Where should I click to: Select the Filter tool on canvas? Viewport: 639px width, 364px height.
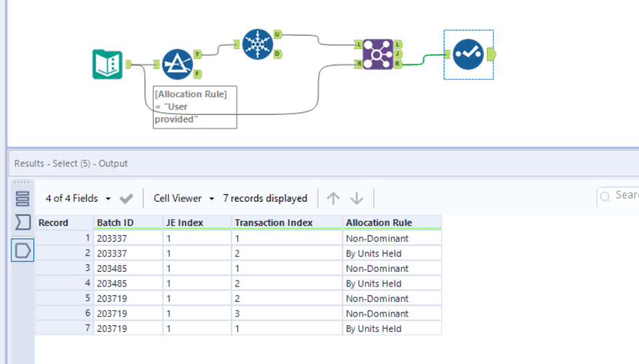[x=177, y=64]
